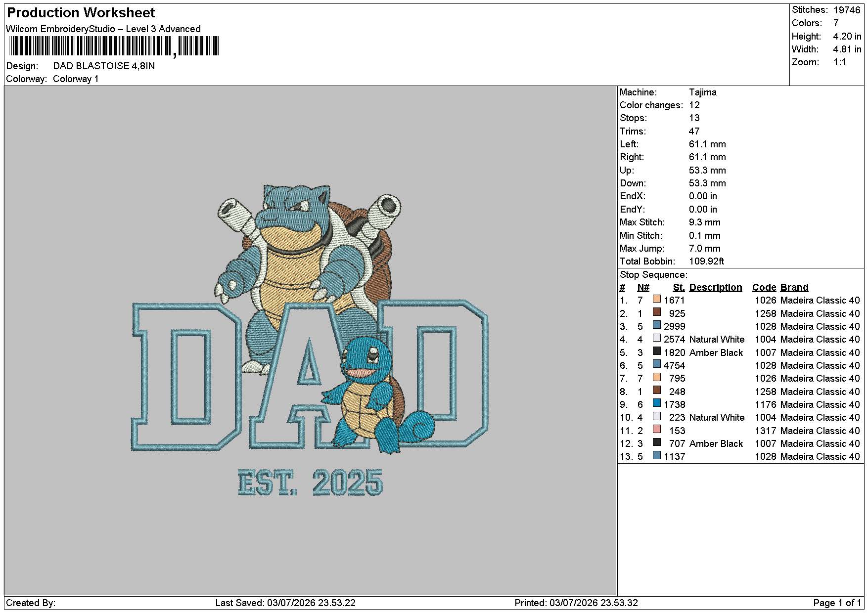Select the 'EndX:' label
This screenshot has width=868, height=613.
point(633,196)
